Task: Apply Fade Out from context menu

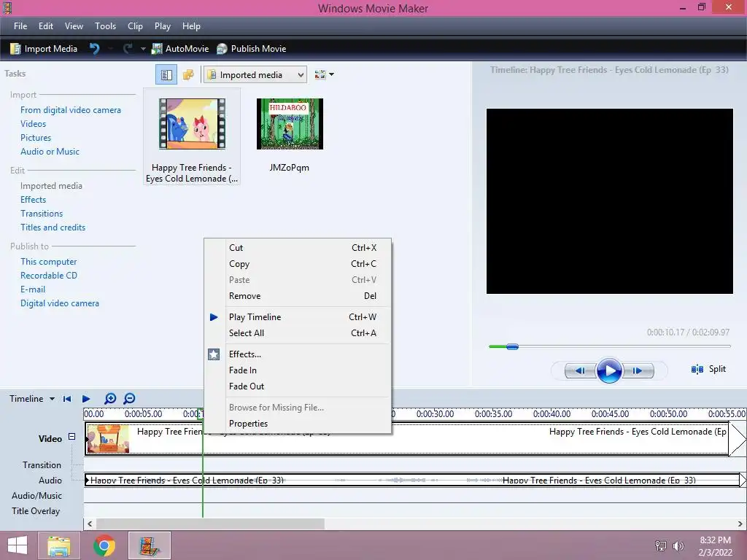Action: (x=298, y=386)
